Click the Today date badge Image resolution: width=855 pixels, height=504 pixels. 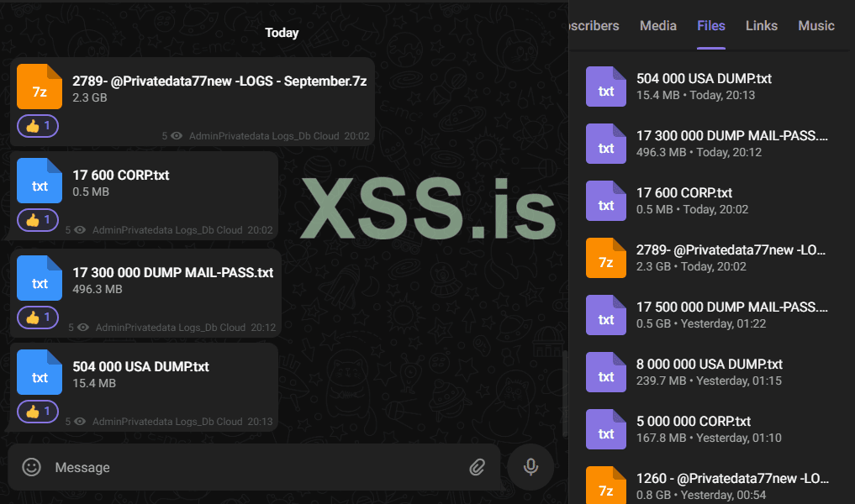tap(282, 33)
